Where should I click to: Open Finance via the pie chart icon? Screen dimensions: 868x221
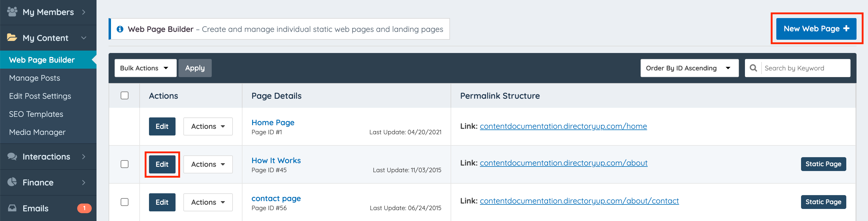coord(12,182)
